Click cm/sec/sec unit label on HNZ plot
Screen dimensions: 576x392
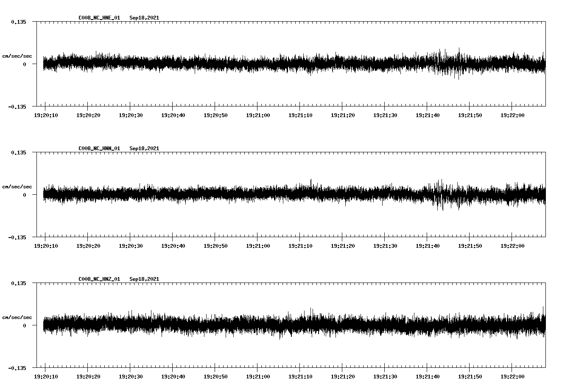(x=17, y=317)
